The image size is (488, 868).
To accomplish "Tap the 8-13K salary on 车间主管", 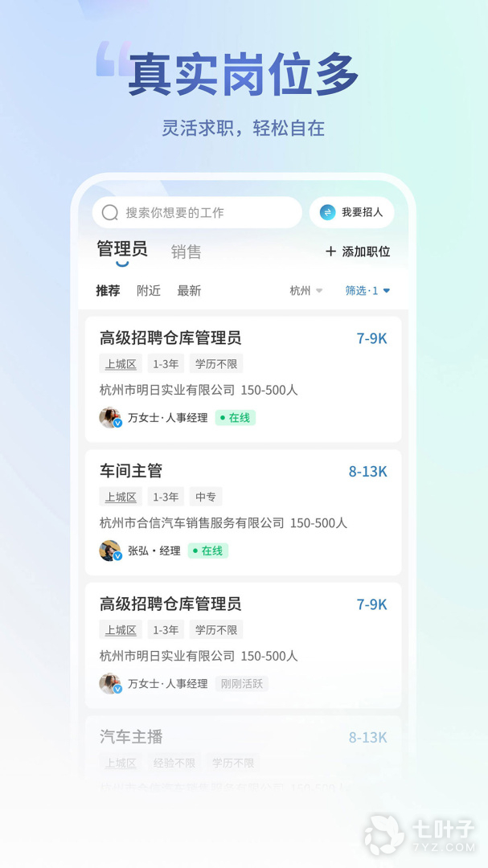I will pyautogui.click(x=367, y=472).
